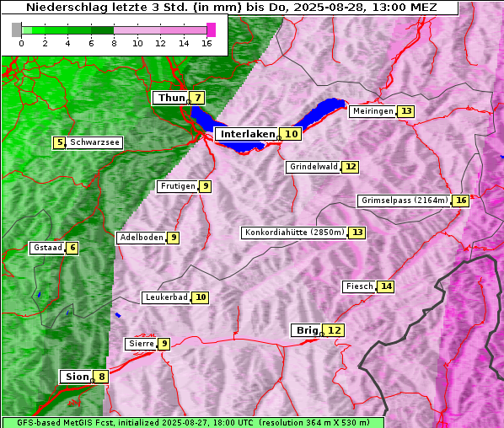Select the Interlaken precipitation value 10

292,134
